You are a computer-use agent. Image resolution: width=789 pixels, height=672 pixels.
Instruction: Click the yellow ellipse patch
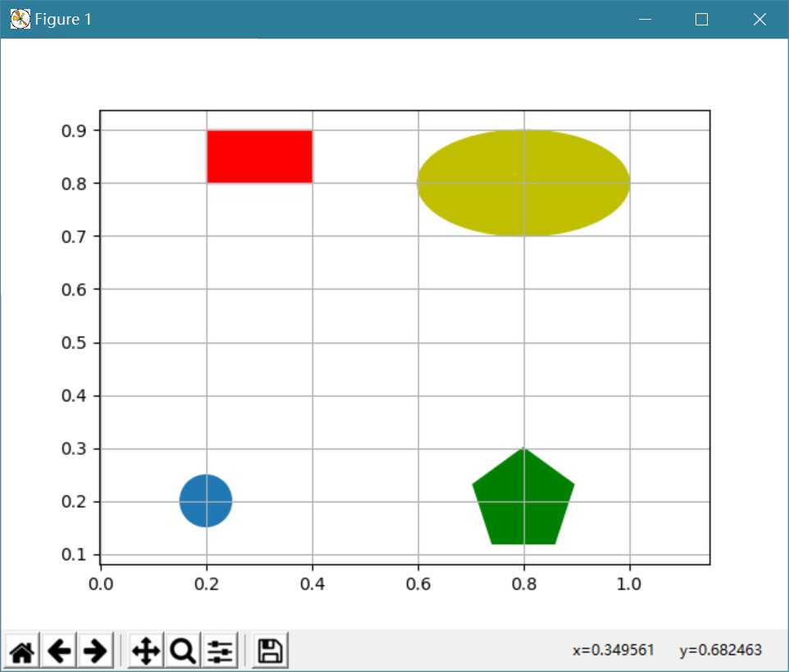point(524,183)
